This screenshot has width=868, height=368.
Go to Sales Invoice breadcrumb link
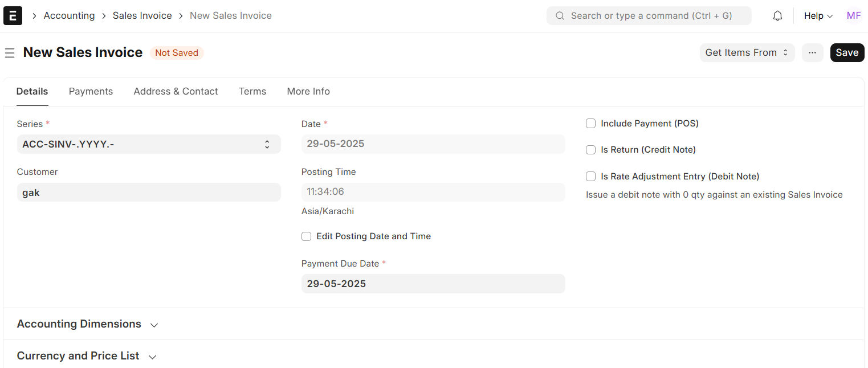[x=142, y=16]
